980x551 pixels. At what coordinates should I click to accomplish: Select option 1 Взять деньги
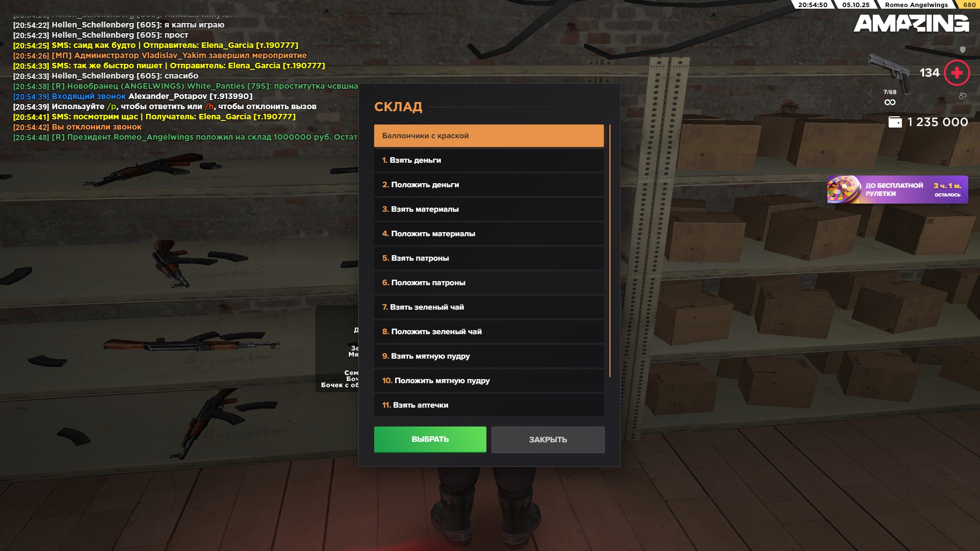point(488,160)
